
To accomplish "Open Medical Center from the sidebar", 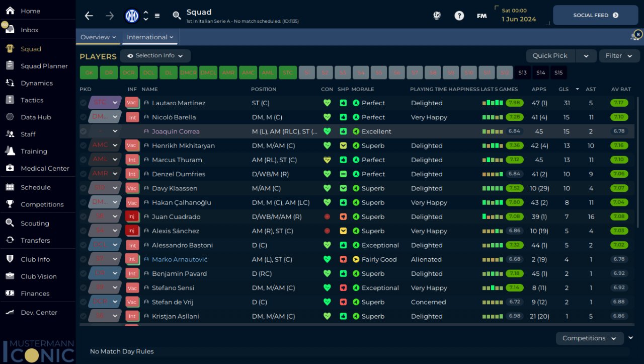I will pos(45,168).
